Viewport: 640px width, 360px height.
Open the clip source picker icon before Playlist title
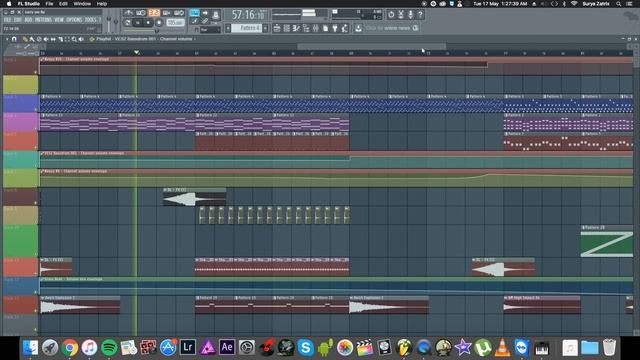(92, 39)
